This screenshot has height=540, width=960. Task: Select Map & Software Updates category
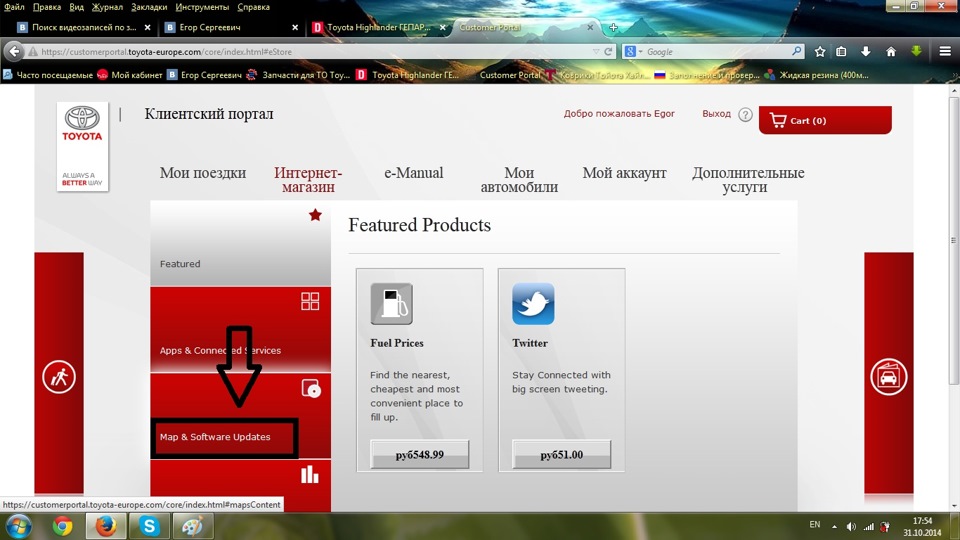(241, 416)
